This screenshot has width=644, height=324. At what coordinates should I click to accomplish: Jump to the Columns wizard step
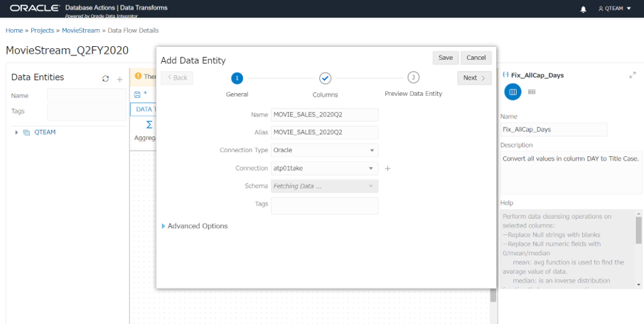pos(325,78)
